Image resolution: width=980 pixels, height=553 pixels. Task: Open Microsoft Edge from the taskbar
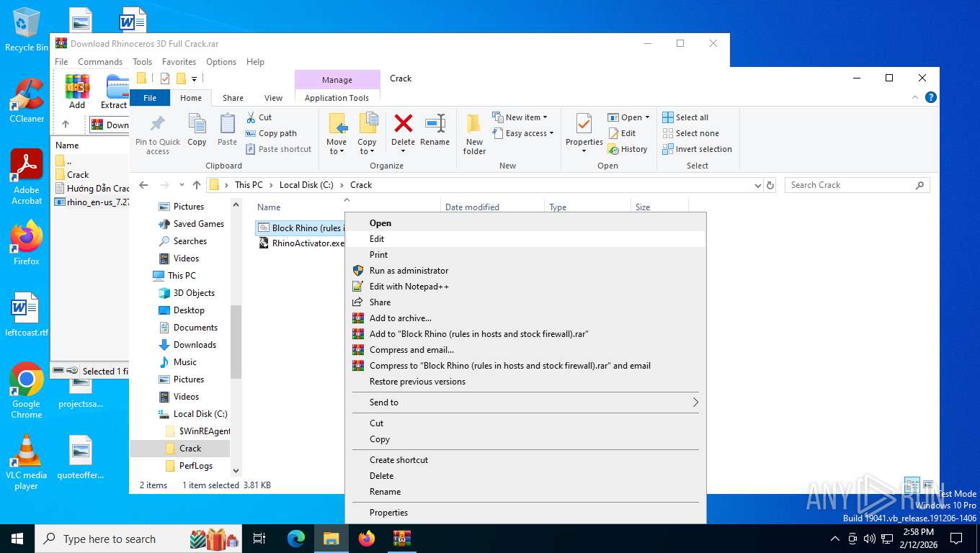296,539
